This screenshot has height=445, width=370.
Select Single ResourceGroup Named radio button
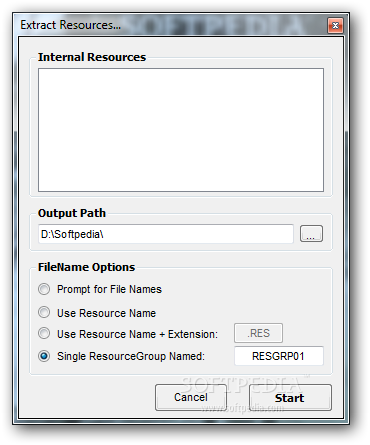(x=44, y=356)
